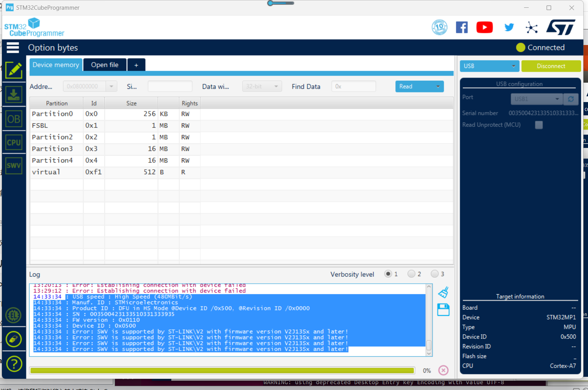Viewport: 588px width, 390px height.
Task: Open Memory & File editing pencil icon
Action: click(14, 71)
